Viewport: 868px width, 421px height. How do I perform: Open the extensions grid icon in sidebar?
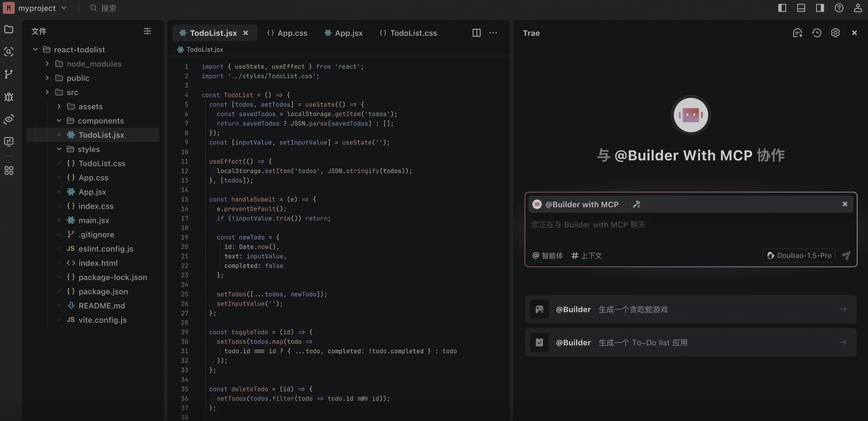coord(9,170)
